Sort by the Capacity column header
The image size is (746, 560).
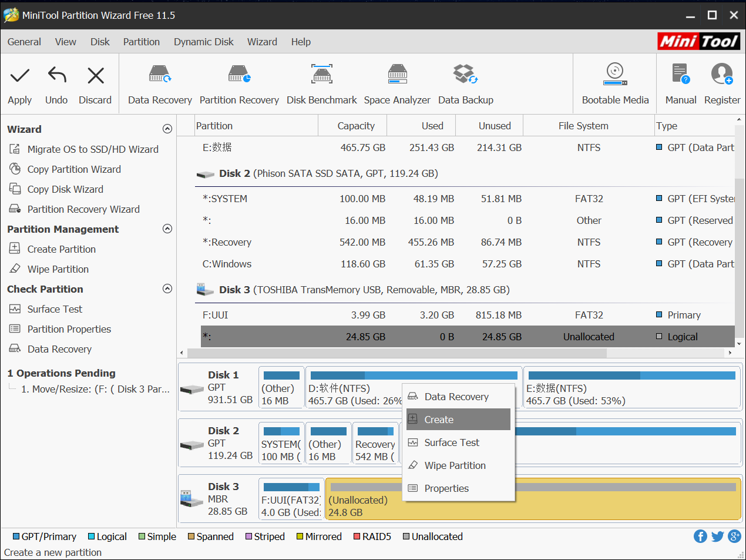(355, 126)
